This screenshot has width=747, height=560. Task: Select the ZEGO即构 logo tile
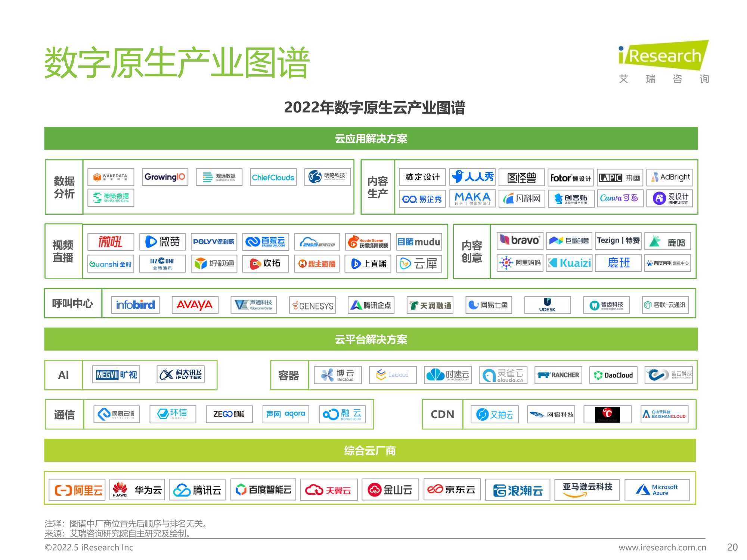coord(229,414)
